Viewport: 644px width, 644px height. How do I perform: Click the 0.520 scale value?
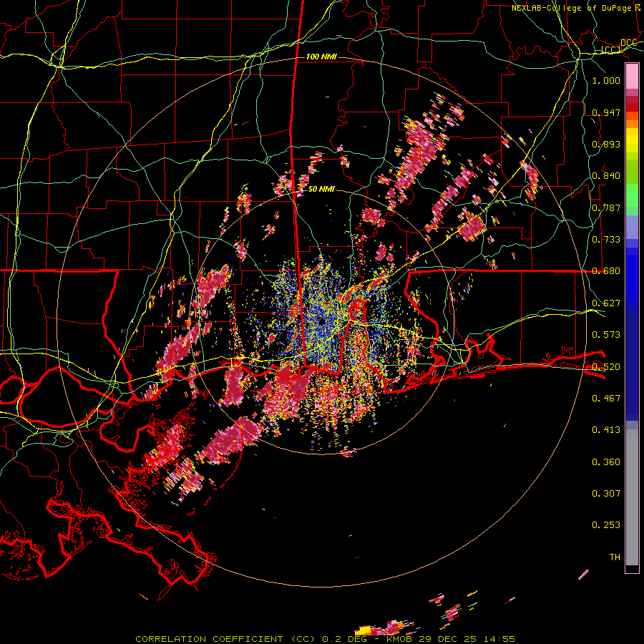point(606,366)
